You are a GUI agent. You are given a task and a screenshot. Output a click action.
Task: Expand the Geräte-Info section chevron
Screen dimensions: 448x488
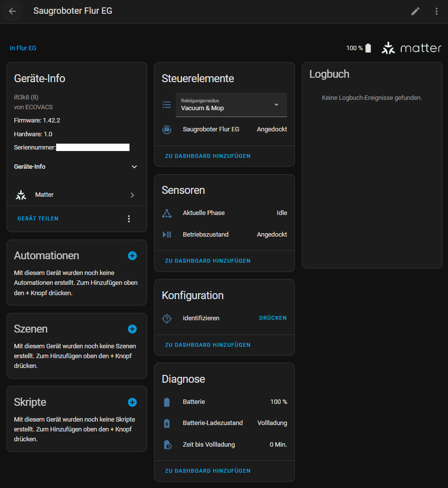pyautogui.click(x=134, y=167)
